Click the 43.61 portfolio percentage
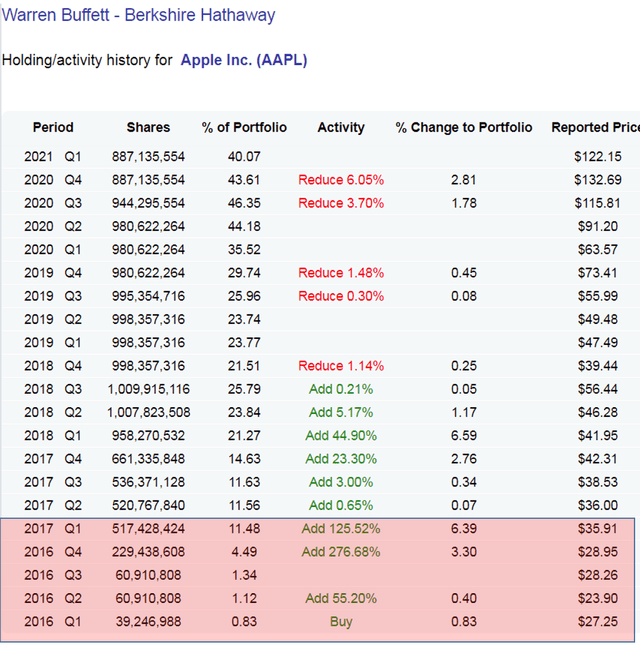This screenshot has height=645, width=640. click(x=244, y=180)
